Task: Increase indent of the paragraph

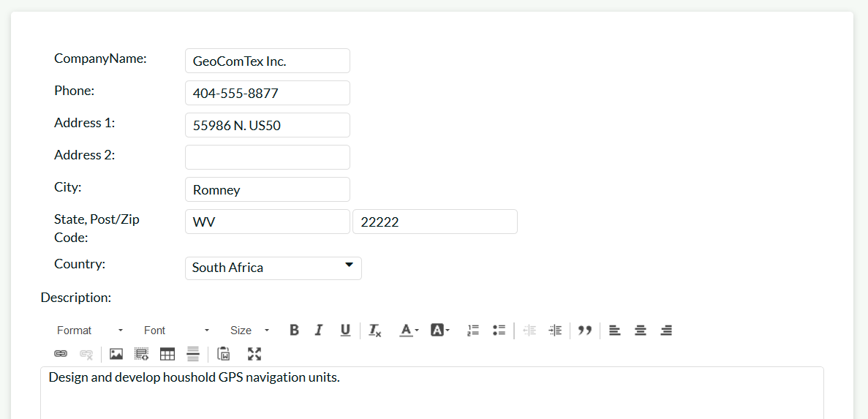Action: tap(555, 331)
